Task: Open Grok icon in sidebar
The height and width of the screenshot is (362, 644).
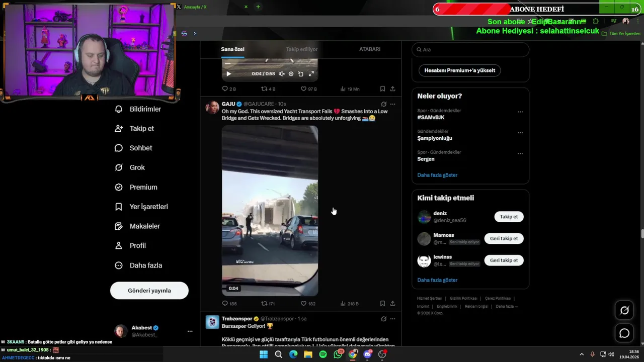Action: [x=119, y=167]
